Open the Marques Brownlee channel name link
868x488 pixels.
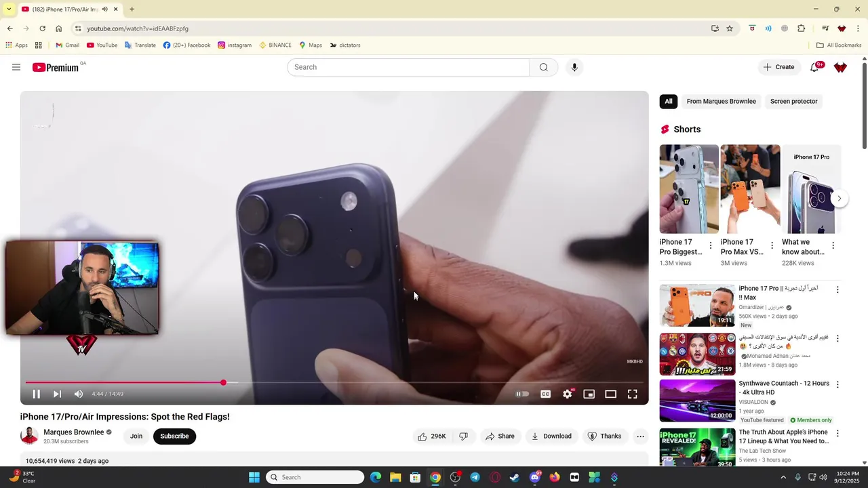pyautogui.click(x=74, y=432)
